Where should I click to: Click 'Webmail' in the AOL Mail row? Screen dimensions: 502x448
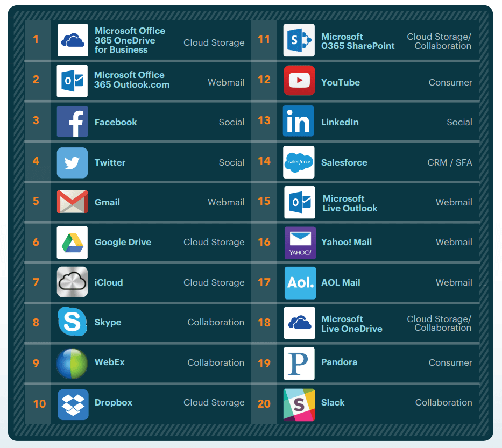454,282
